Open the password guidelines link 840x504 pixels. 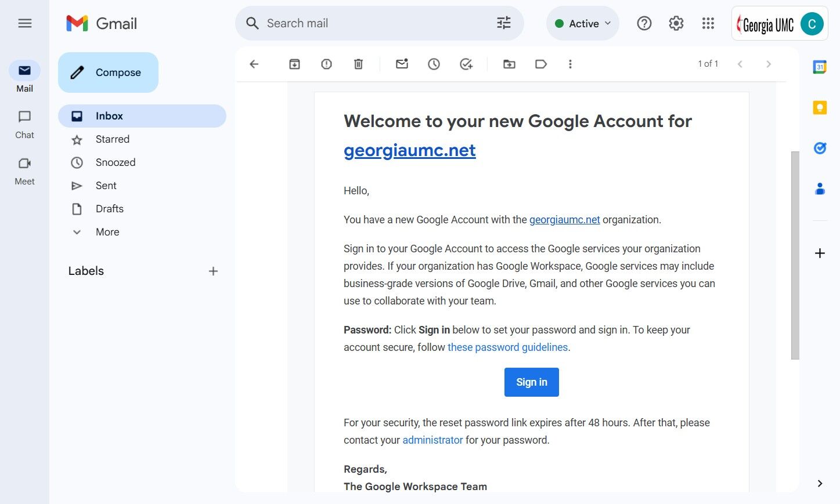507,347
